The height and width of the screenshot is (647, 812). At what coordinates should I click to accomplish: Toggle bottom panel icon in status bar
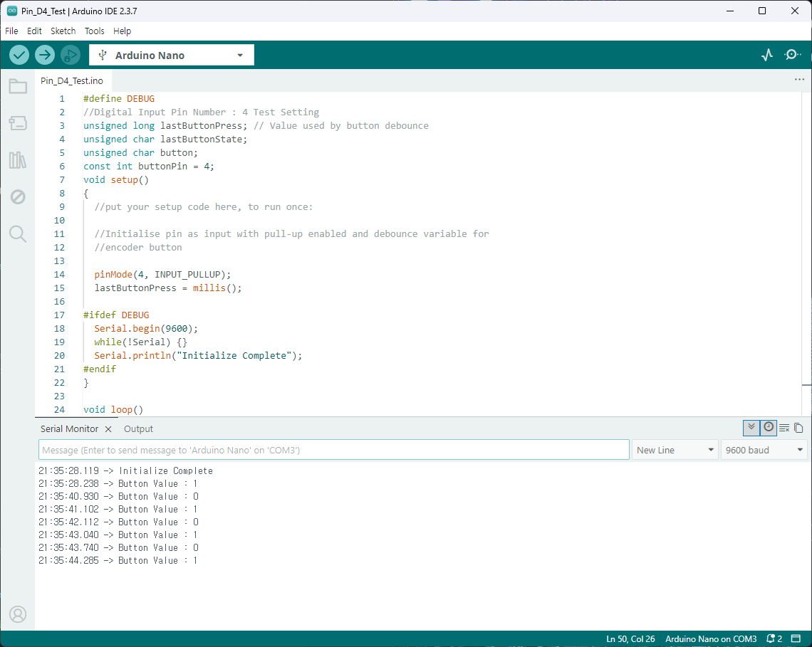(x=796, y=638)
